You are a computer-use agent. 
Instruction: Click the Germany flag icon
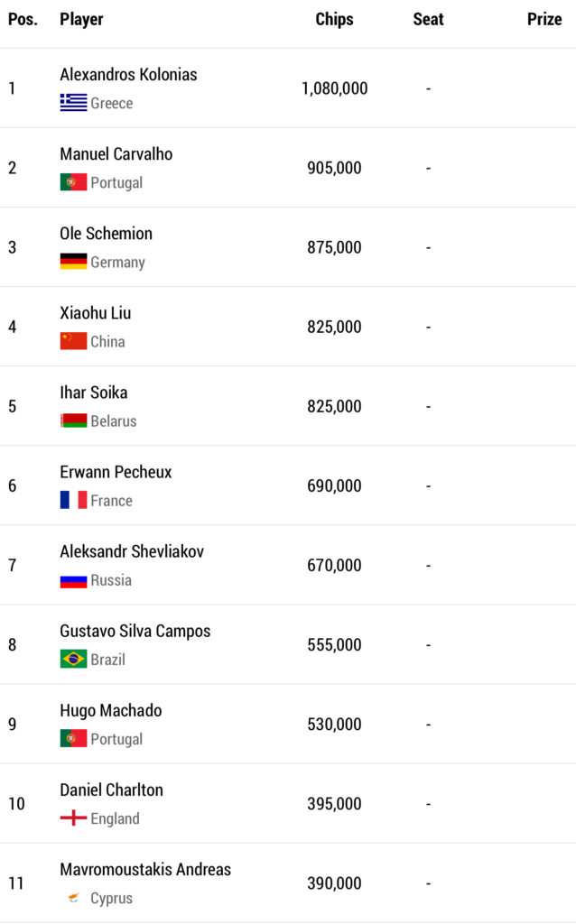(73, 262)
